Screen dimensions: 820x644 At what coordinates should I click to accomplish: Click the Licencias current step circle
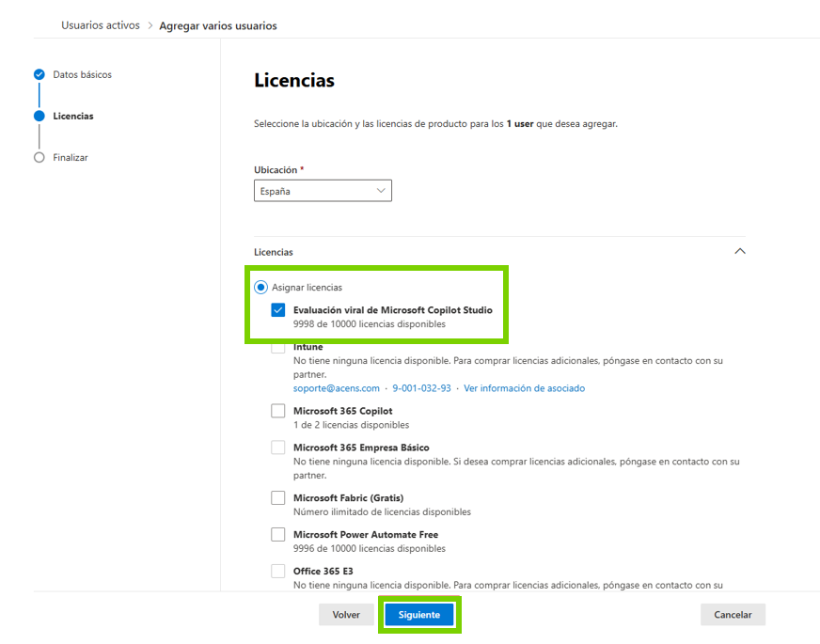click(x=39, y=116)
